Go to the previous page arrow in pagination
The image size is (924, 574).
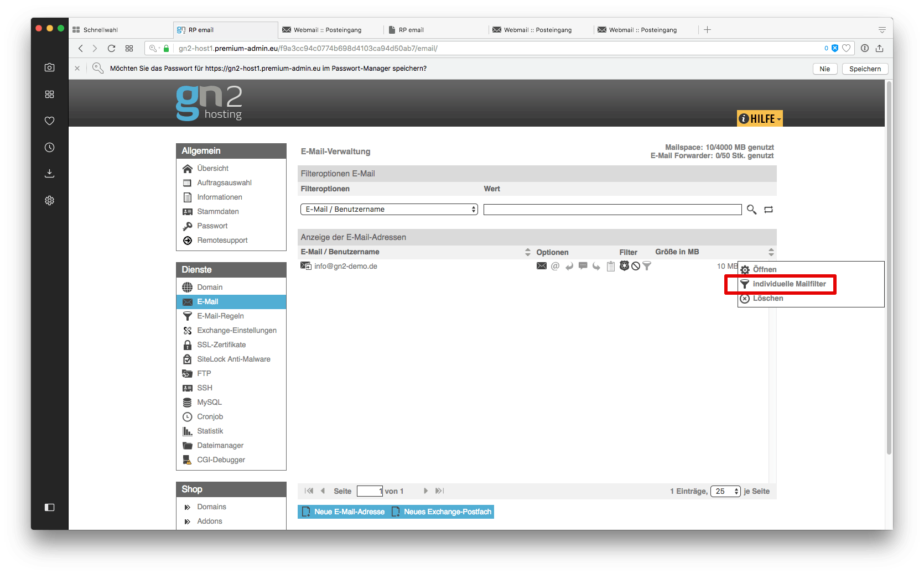[323, 491]
